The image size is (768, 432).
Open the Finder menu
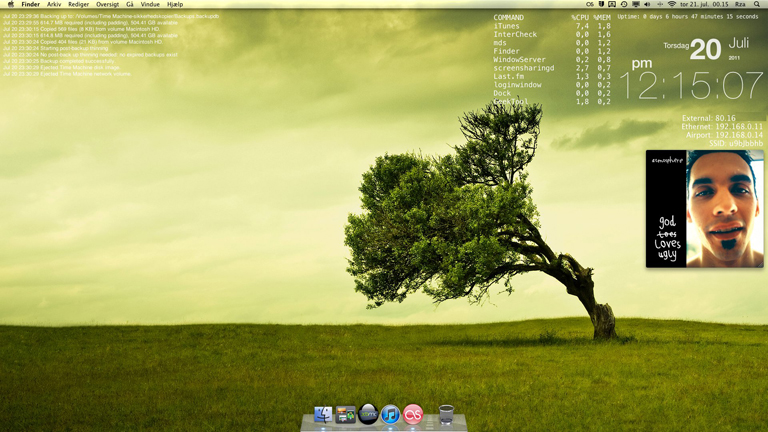coord(30,4)
